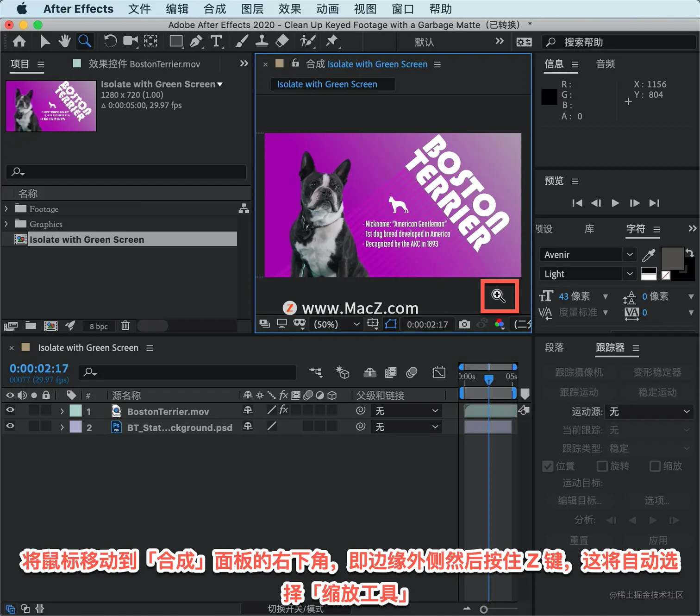Open the Light font style dropdown
This screenshot has width=700, height=616.
pyautogui.click(x=587, y=274)
